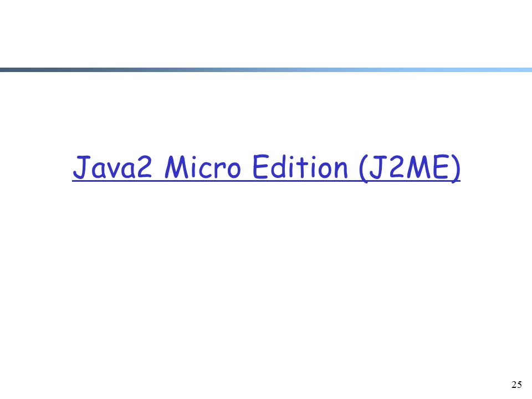Click the word "Edition" in the title

300,167
